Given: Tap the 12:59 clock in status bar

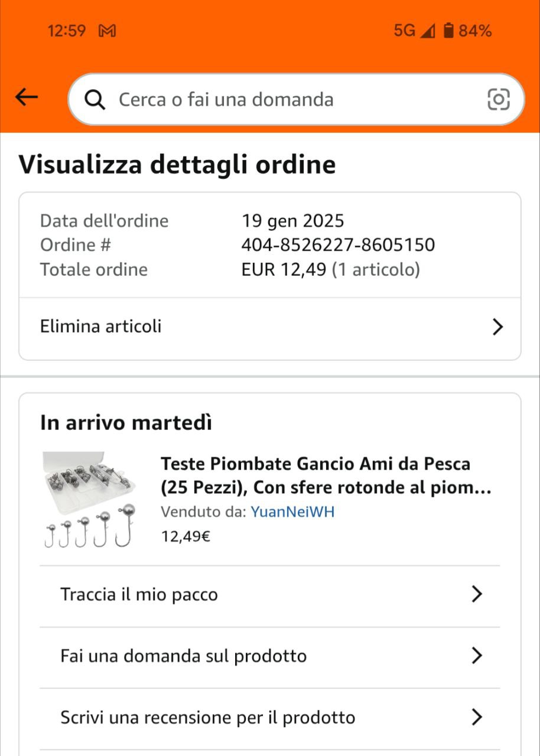Looking at the screenshot, I should tap(66, 31).
